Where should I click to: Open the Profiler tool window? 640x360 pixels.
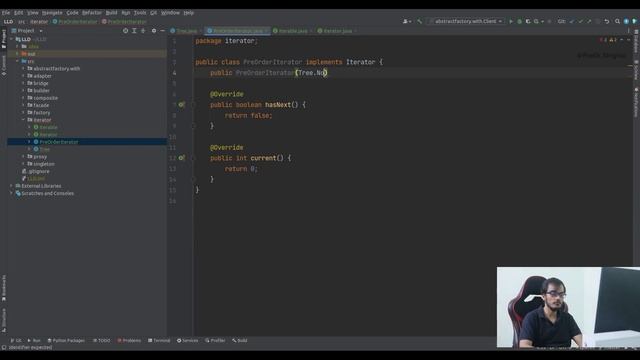point(215,340)
